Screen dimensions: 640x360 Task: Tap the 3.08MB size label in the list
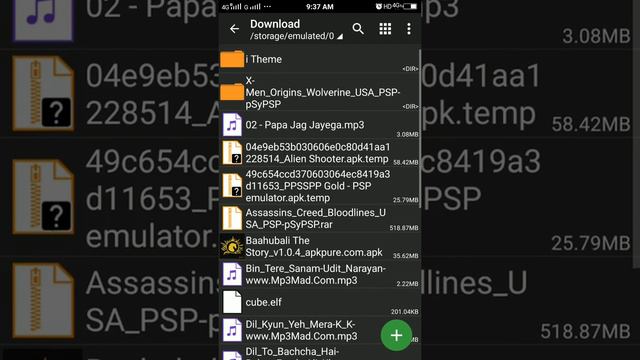pos(407,134)
